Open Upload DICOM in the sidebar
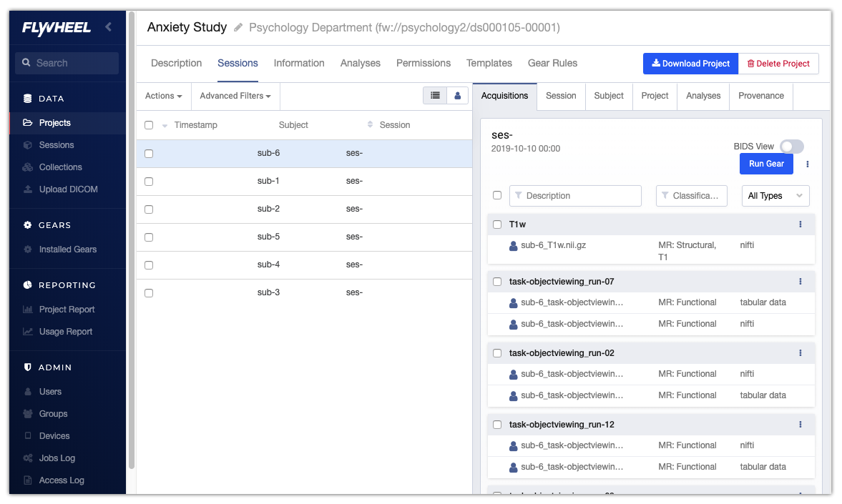Viewport: 842px width, 504px height. pos(68,189)
